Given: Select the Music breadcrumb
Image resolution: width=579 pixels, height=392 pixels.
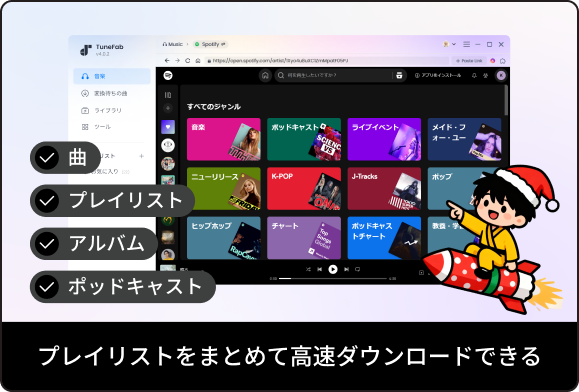Looking at the screenshot, I should point(172,44).
